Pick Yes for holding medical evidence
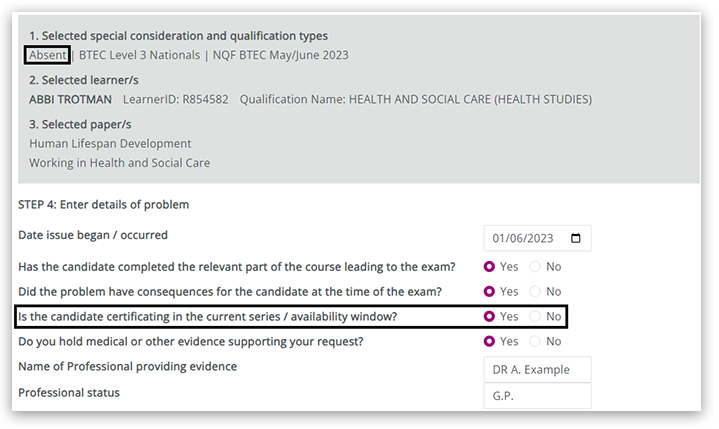719x429 pixels. point(490,341)
